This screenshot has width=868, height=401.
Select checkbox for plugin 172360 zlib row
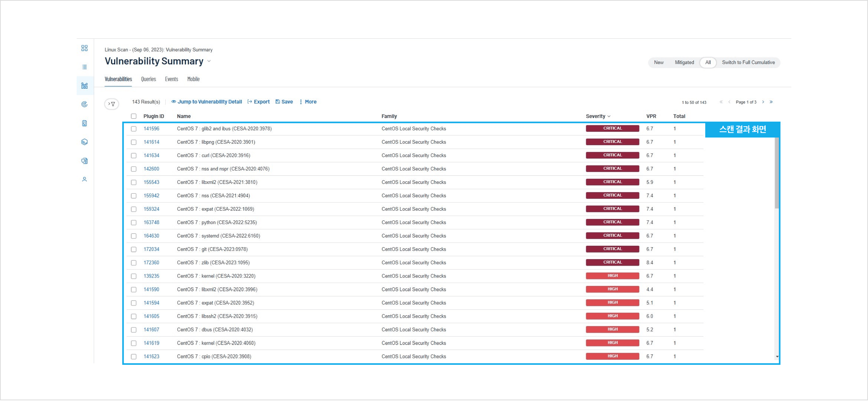point(134,263)
